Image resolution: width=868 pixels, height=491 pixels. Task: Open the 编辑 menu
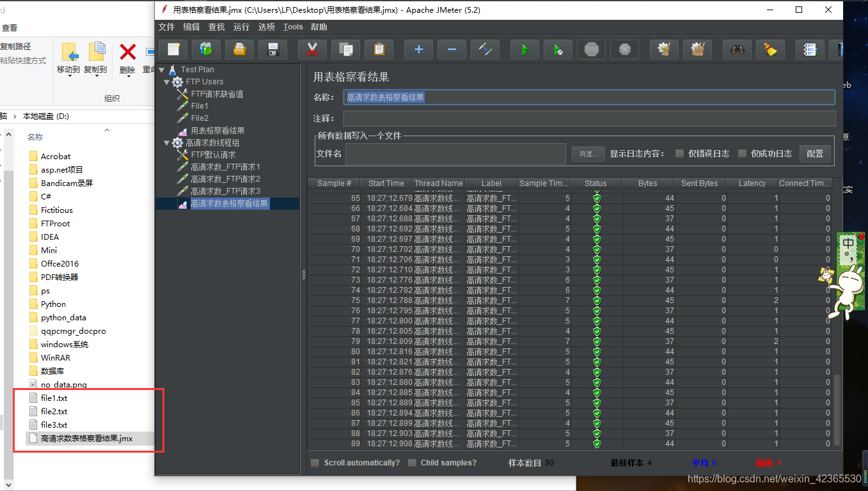191,27
